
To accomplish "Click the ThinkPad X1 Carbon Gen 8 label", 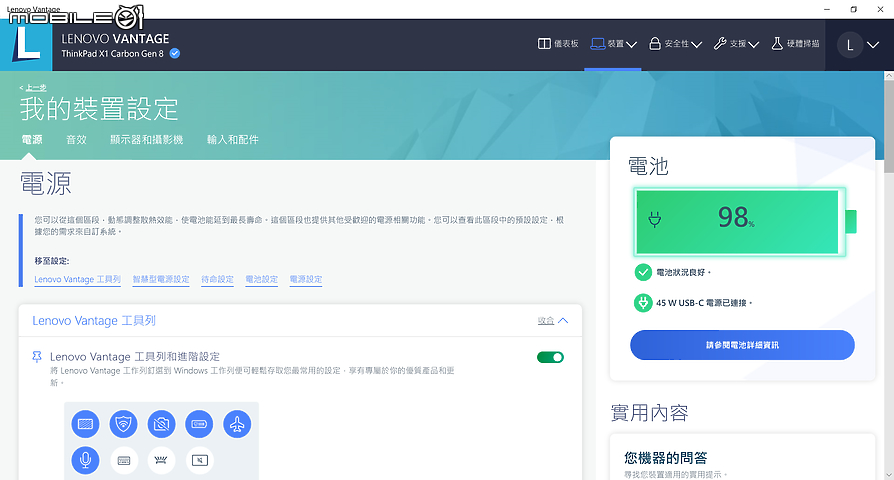I will pos(112,54).
